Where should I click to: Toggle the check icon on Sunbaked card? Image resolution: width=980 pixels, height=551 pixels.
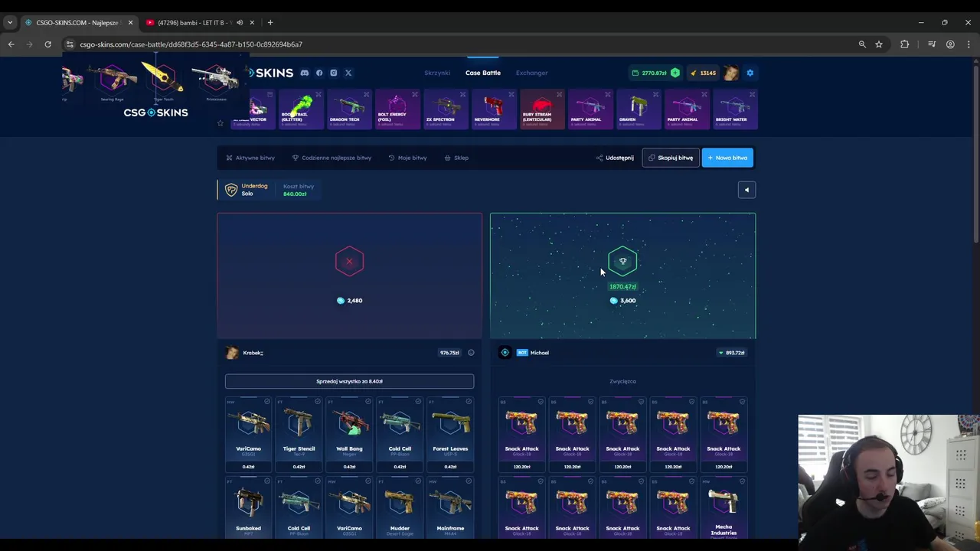267,481
